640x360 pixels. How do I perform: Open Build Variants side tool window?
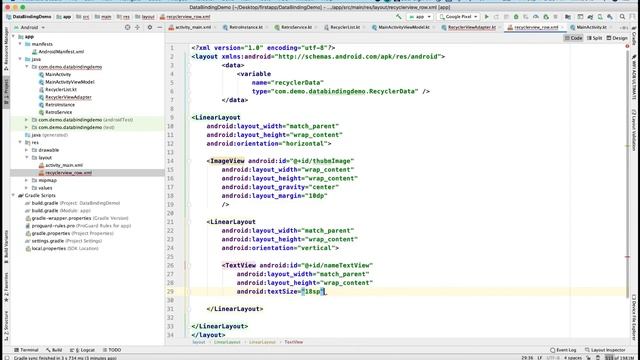pos(6,247)
